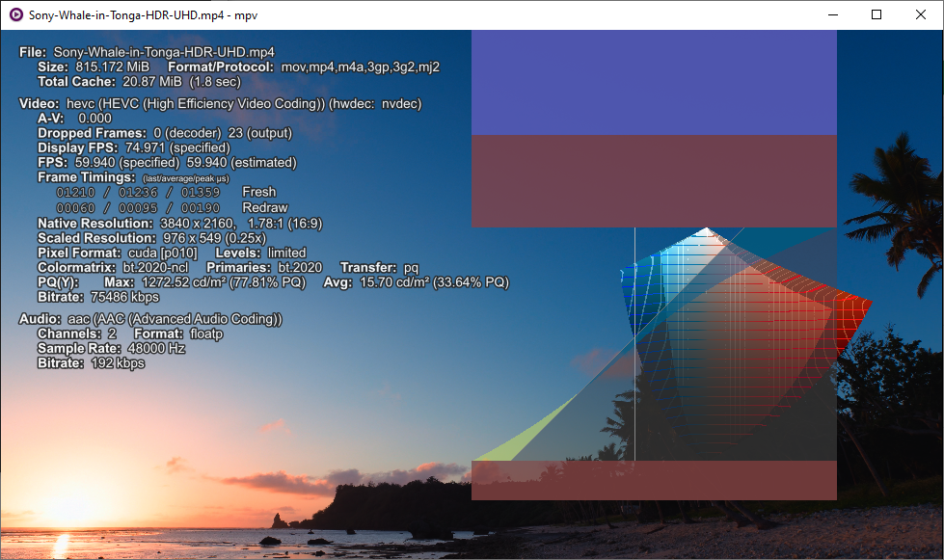Click the blue rectangle overlay in the video
This screenshot has width=944, height=560.
654,82
